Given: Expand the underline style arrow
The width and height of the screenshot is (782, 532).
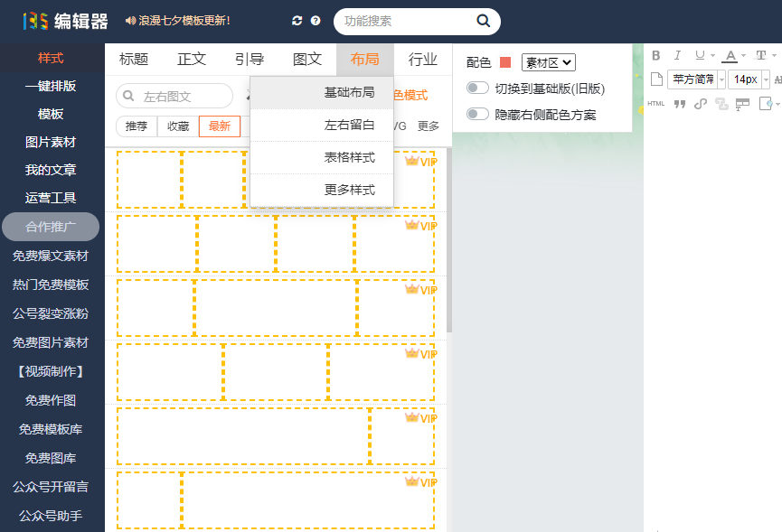Looking at the screenshot, I should pos(712,55).
